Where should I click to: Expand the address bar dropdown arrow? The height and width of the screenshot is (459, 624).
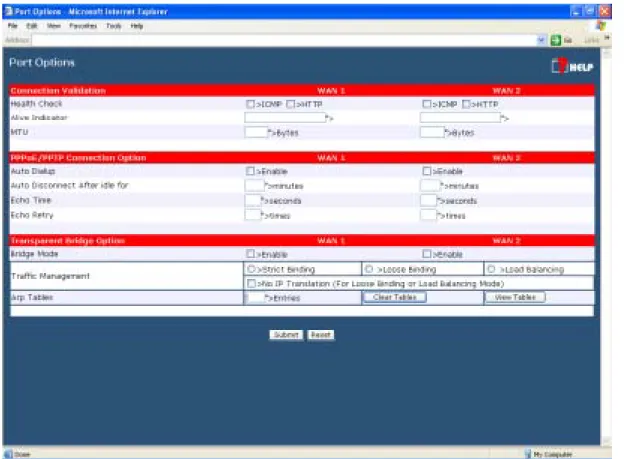541,40
